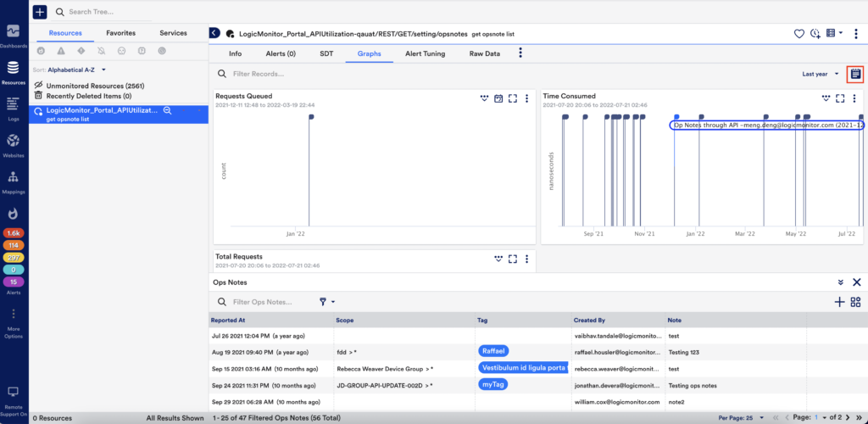Click the Op Notes through API tooltip label

pyautogui.click(x=766, y=126)
